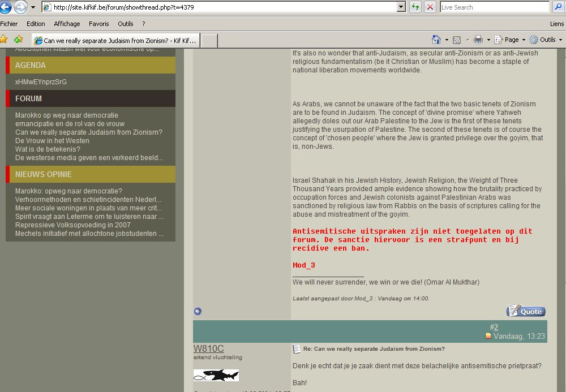This screenshot has width=566, height=392.
Task: Open 'Mechels initiatief met allochtone jobstudenten' link
Action: coord(89,233)
